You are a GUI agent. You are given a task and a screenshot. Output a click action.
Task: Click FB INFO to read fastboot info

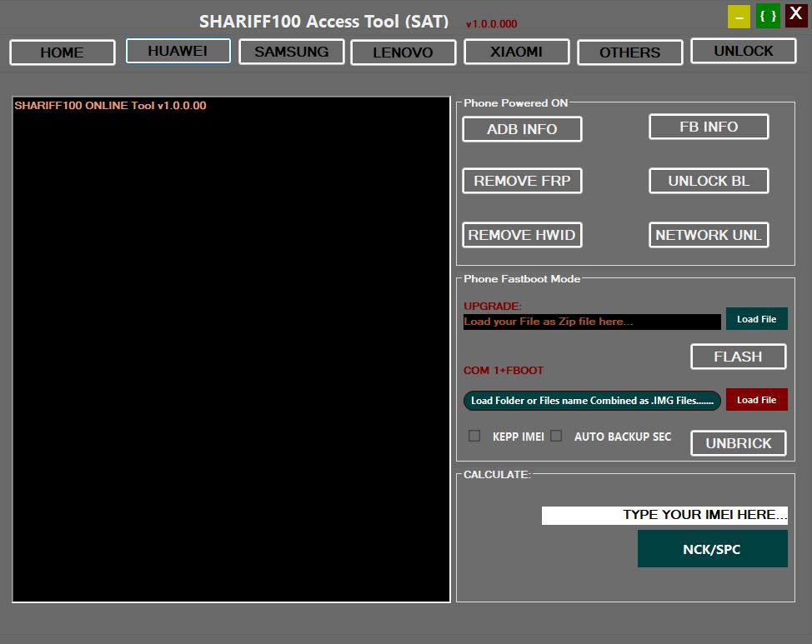(x=709, y=126)
